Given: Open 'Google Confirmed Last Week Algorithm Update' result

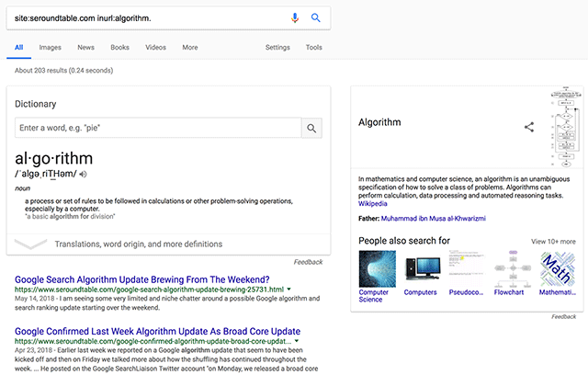Looking at the screenshot, I should [x=157, y=332].
